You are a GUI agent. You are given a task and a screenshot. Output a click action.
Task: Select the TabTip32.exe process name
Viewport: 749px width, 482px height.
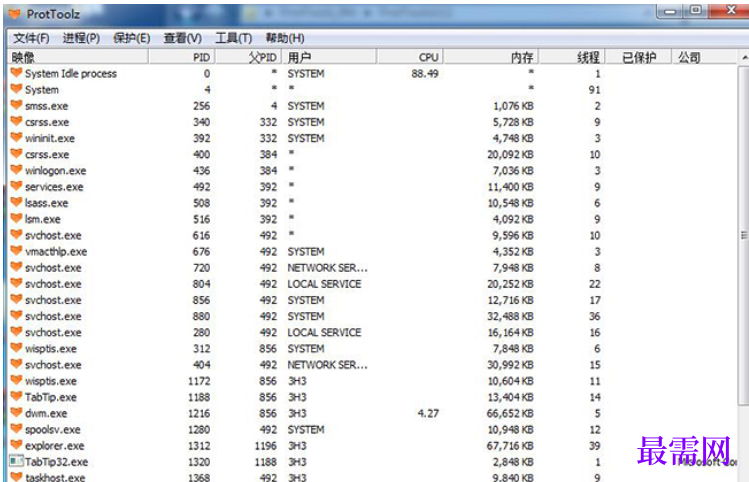[56, 462]
